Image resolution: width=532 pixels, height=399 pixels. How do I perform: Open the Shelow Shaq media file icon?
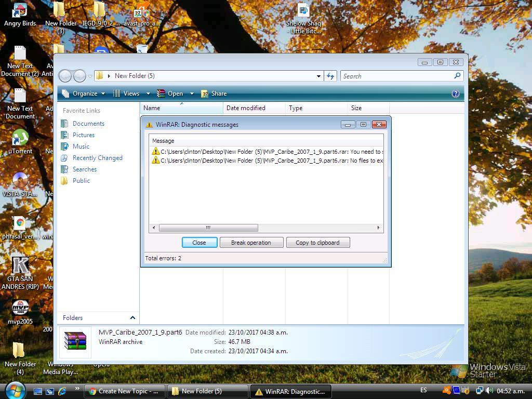click(x=303, y=11)
